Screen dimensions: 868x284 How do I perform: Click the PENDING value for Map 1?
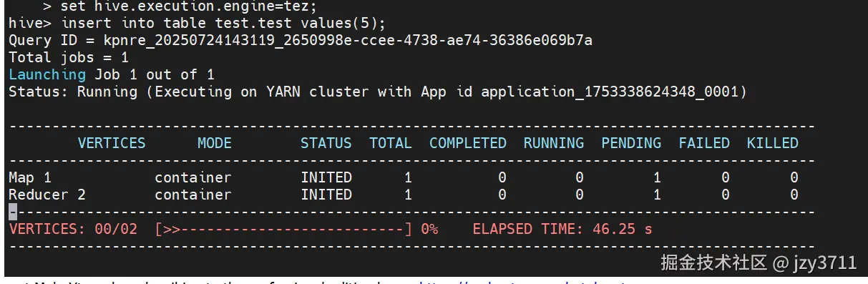click(x=657, y=177)
